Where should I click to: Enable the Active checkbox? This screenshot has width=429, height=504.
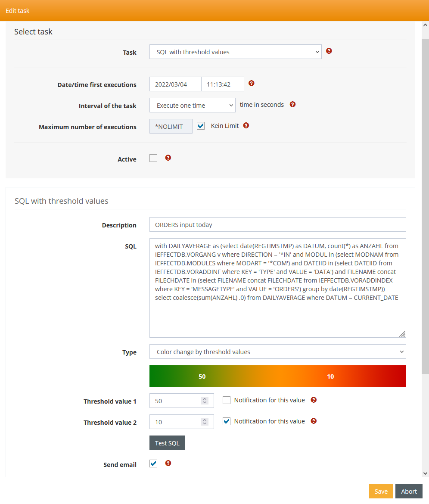pos(153,158)
